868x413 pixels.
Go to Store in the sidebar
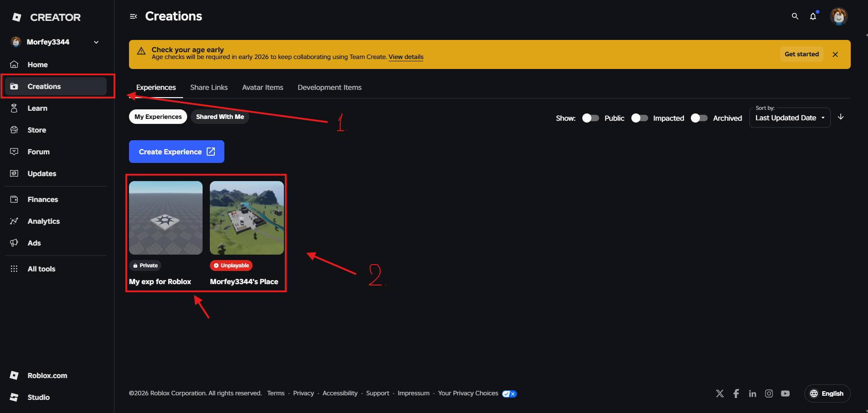point(55,130)
